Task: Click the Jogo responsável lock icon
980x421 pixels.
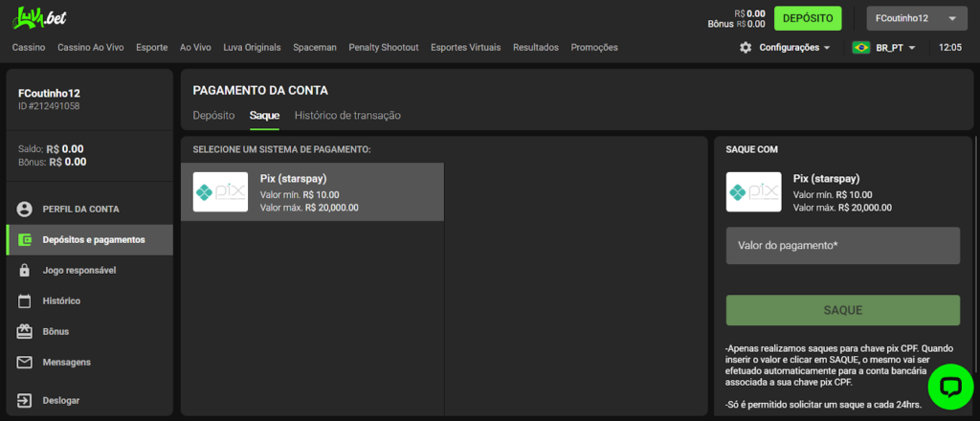Action: 25,270
